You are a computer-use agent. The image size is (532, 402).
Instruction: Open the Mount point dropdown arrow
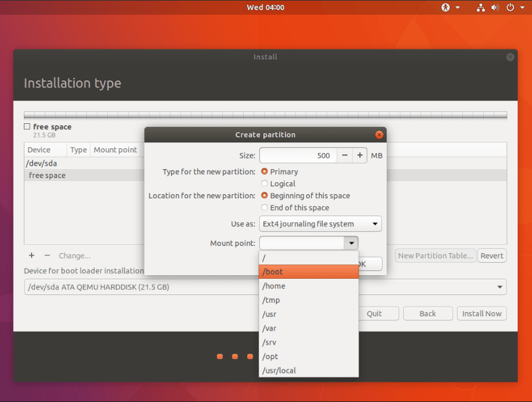351,243
